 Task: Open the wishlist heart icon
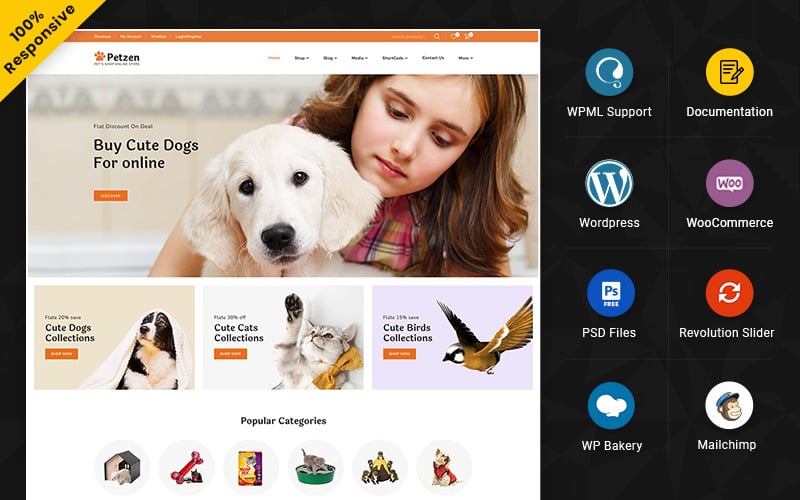pos(453,36)
